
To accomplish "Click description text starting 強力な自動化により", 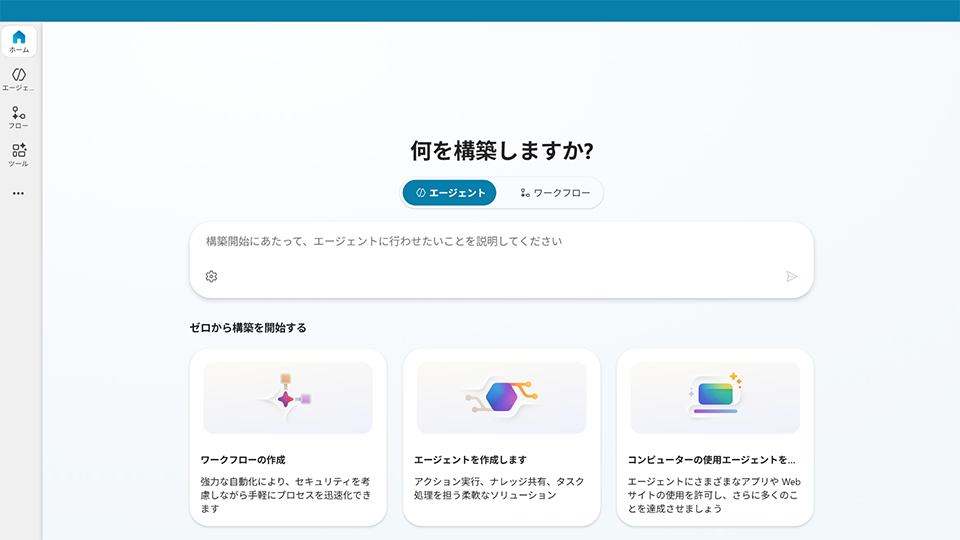I will (x=286, y=495).
